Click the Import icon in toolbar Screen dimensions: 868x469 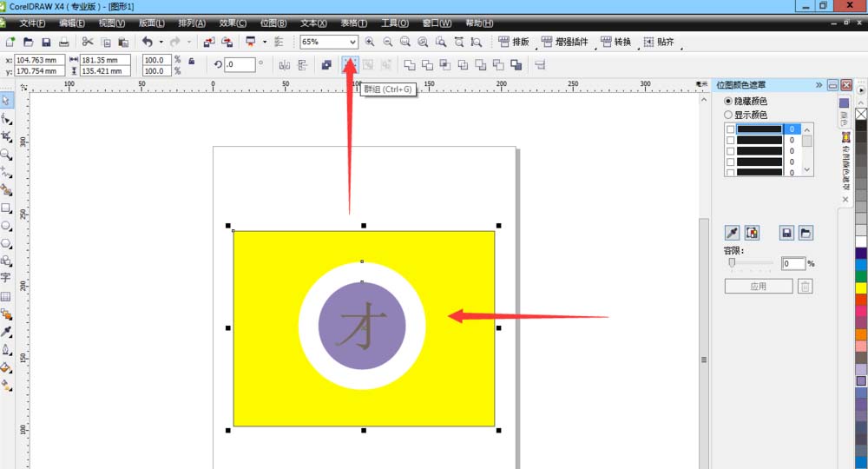(208, 42)
